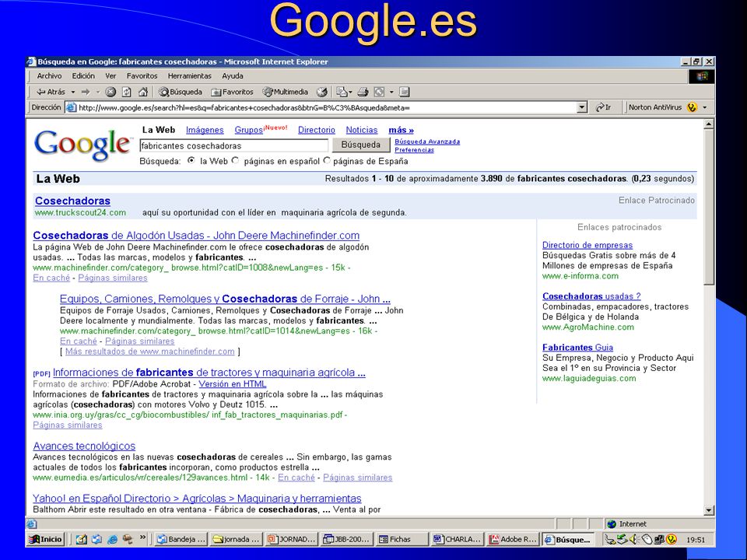This screenshot has height=560, width=747.
Task: Click the Inicio start button
Action: click(x=46, y=539)
